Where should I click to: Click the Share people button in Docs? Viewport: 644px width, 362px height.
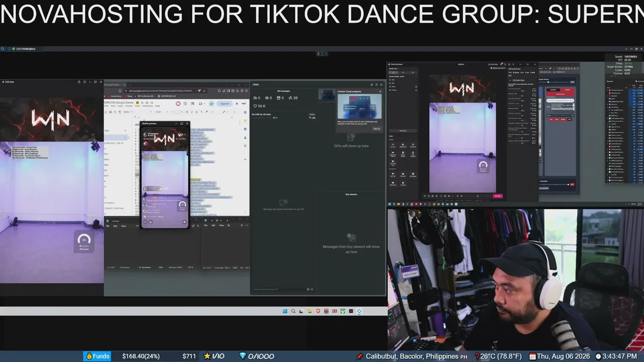211,104
